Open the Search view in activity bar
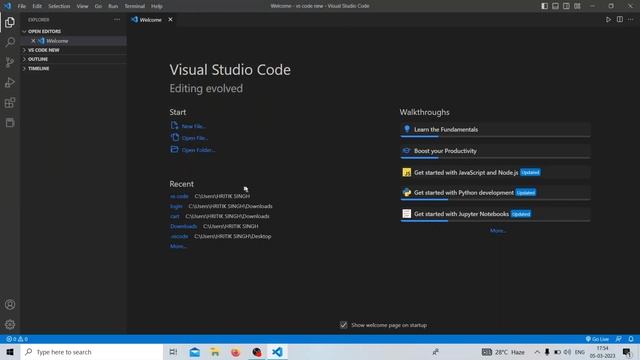 click(10, 42)
